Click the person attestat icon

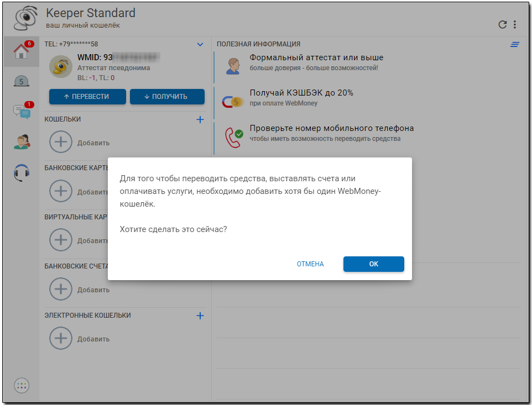tap(233, 66)
